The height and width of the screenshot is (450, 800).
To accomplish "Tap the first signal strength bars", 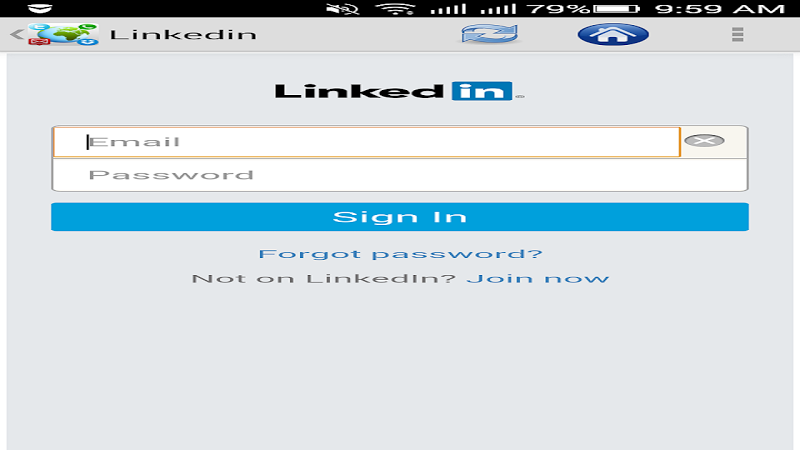I will click(x=448, y=9).
